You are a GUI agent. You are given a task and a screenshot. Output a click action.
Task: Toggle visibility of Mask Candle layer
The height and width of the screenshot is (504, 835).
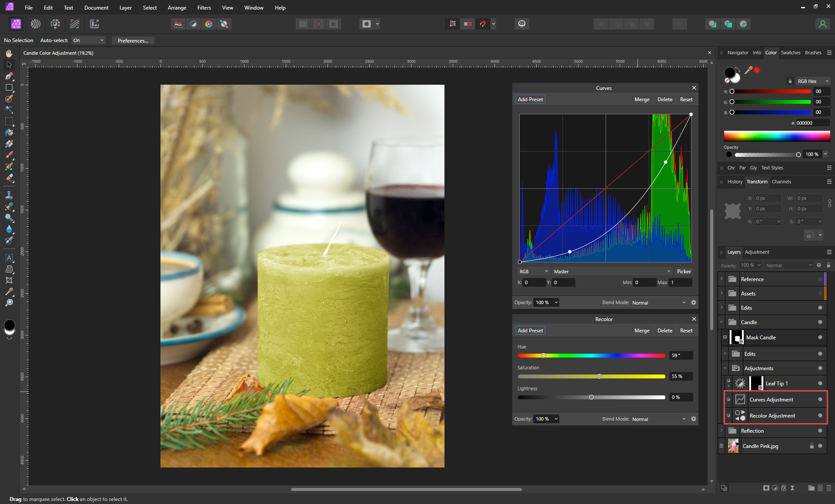tap(820, 337)
